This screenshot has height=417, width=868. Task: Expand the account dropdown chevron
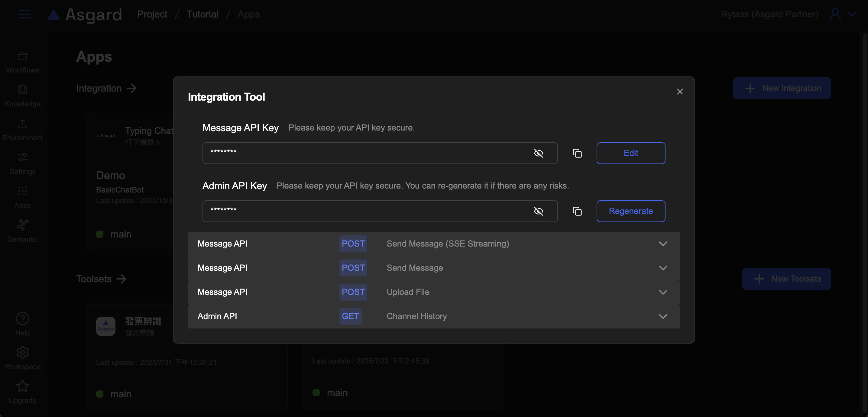click(x=852, y=14)
